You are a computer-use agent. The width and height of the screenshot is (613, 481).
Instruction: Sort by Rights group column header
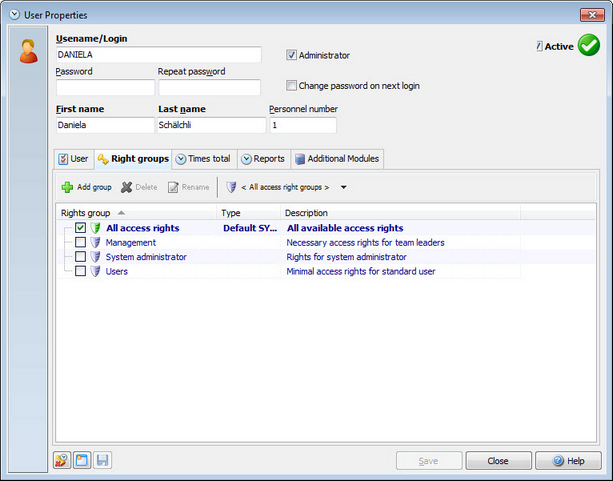click(136, 213)
